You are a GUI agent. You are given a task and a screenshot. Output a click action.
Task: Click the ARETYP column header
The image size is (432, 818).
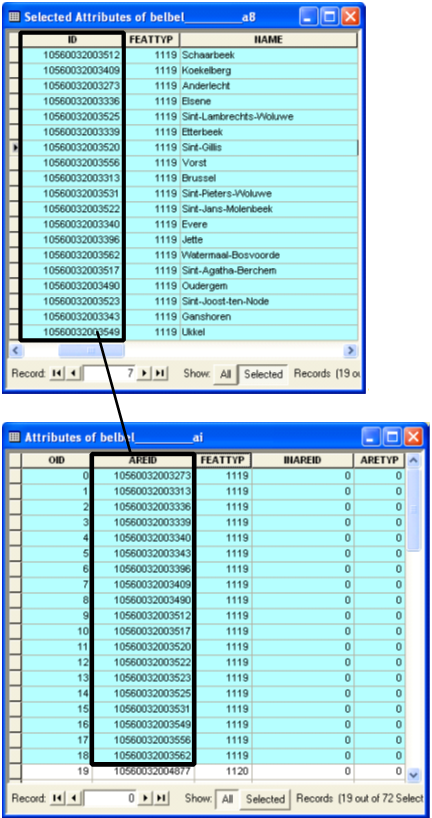click(x=379, y=461)
